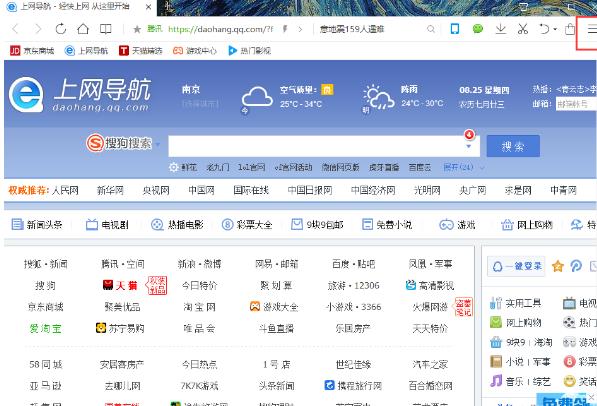The image size is (597, 406).
Task: Open the 天猫 site link
Action: tap(120, 285)
